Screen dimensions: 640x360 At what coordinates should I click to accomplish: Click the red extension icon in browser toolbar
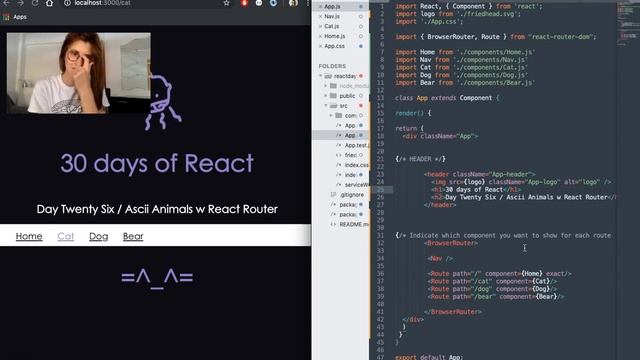[244, 3]
